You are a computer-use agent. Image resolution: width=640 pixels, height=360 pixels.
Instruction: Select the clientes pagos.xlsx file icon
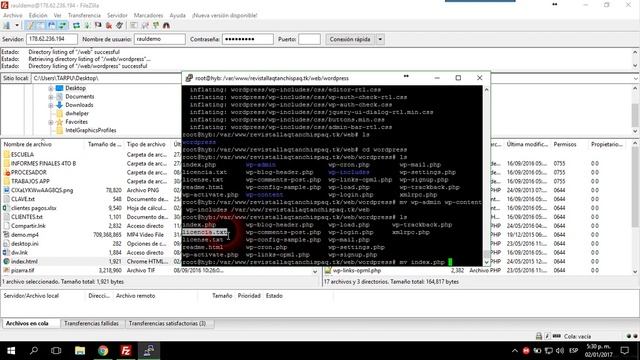(7, 208)
